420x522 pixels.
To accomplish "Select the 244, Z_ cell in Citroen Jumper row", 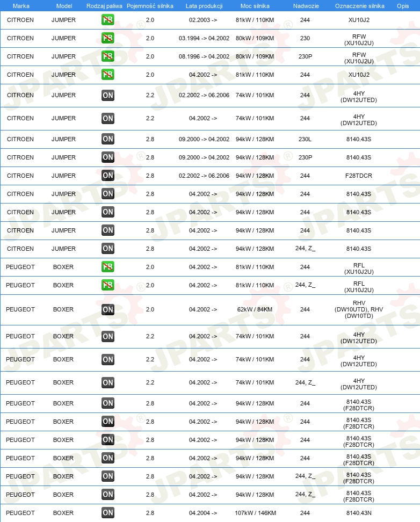I will click(305, 248).
